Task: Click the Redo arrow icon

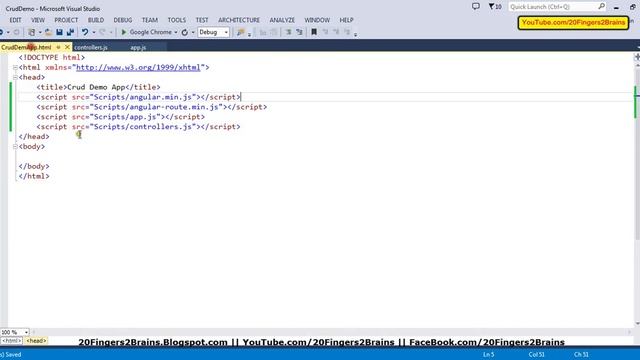Action: 102,32
